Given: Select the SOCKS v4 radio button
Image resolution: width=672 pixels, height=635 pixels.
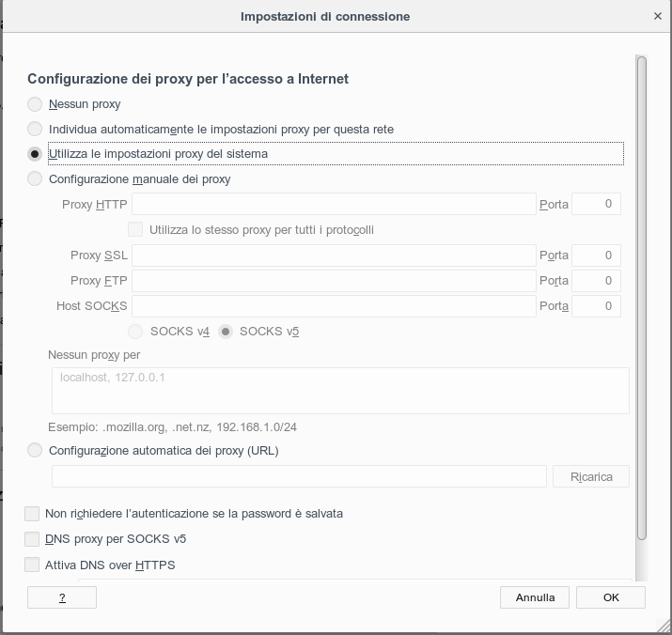Looking at the screenshot, I should 135,332.
